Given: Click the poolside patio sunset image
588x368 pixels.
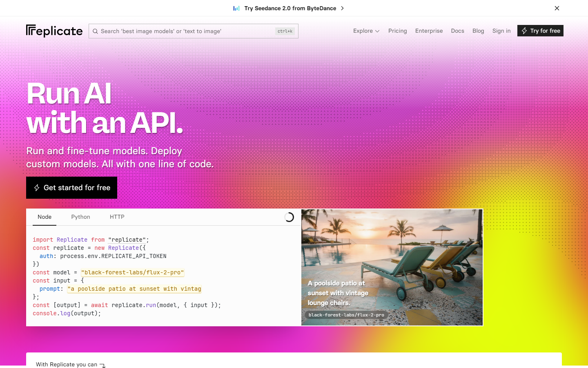Looking at the screenshot, I should click(x=392, y=254).
